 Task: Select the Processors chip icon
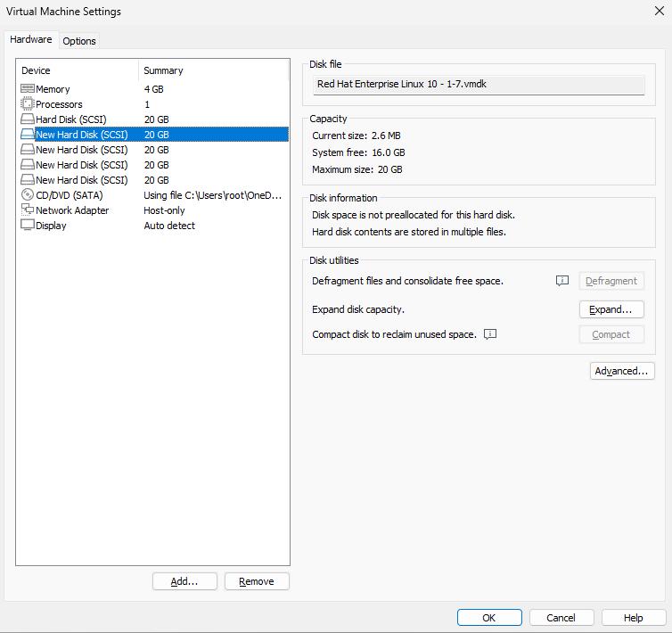28,104
